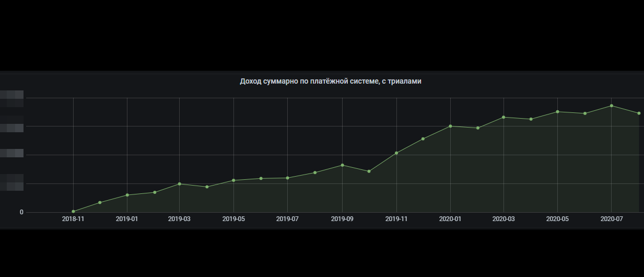Image resolution: width=644 pixels, height=277 pixels.
Task: Select the data point at 2019-07
Action: (x=287, y=178)
